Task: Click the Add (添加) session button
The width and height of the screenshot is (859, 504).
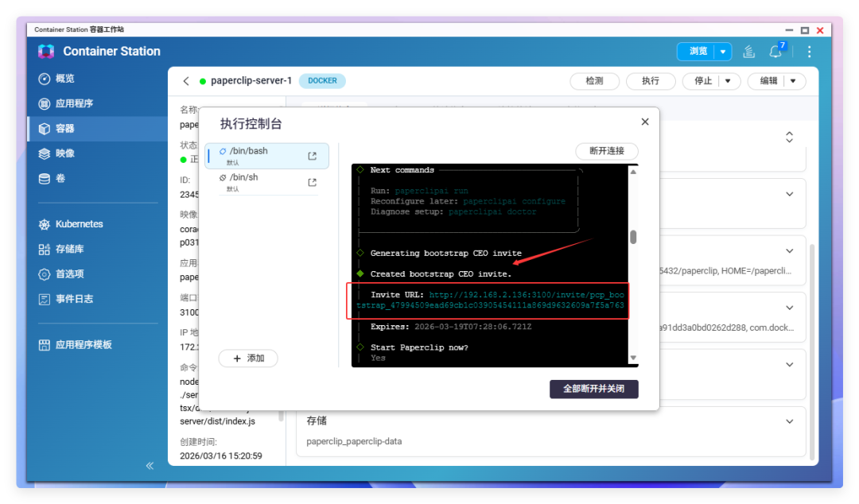Action: [248, 359]
